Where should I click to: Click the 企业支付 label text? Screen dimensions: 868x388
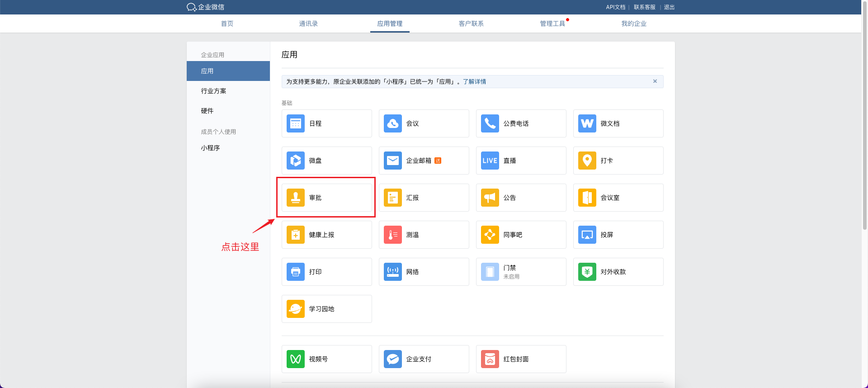click(419, 359)
